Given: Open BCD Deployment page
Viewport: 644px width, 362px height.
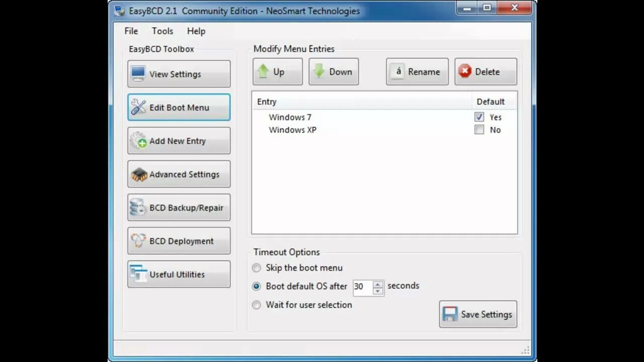Looking at the screenshot, I should [179, 241].
